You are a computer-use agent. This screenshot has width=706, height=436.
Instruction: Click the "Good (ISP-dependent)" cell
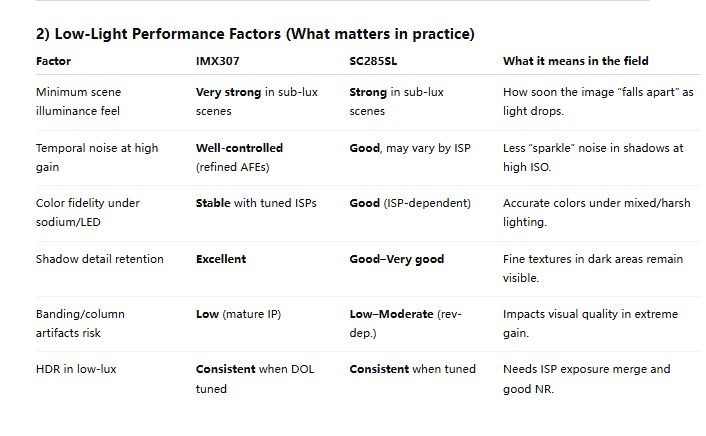410,203
